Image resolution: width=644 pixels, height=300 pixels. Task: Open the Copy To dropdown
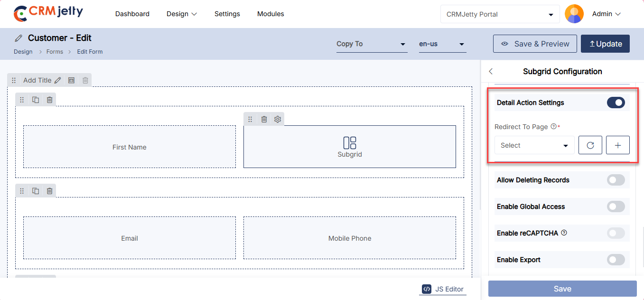pyautogui.click(x=372, y=44)
